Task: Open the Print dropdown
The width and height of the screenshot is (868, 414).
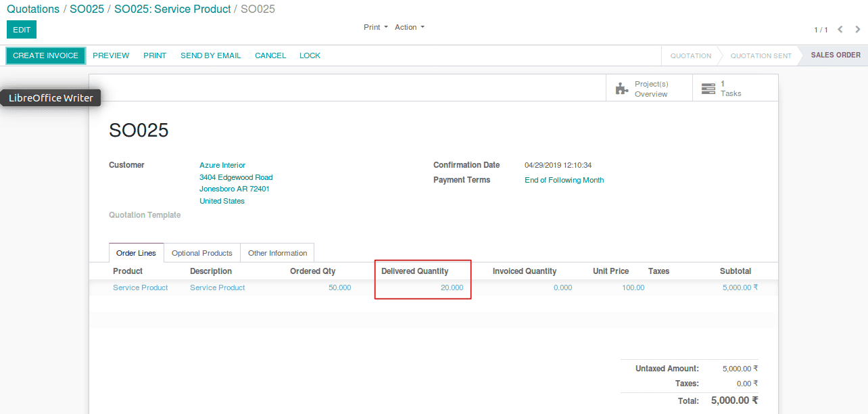Action: 376,27
